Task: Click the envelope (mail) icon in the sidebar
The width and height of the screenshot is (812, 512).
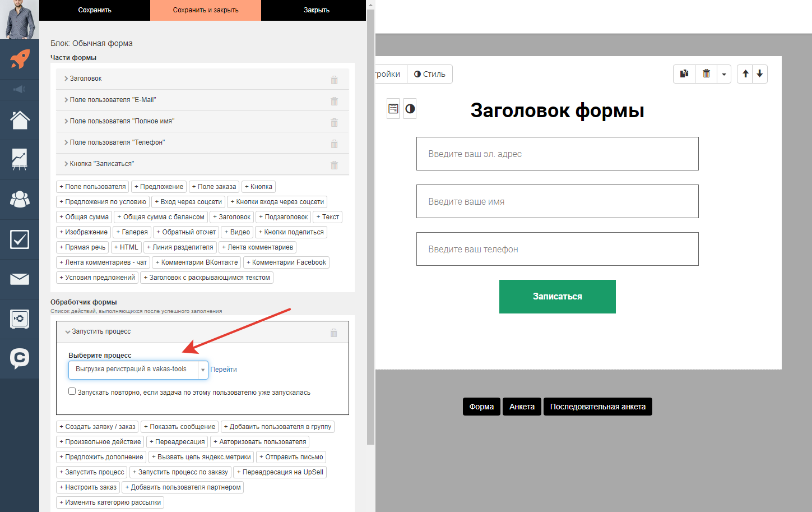Action: (x=20, y=279)
